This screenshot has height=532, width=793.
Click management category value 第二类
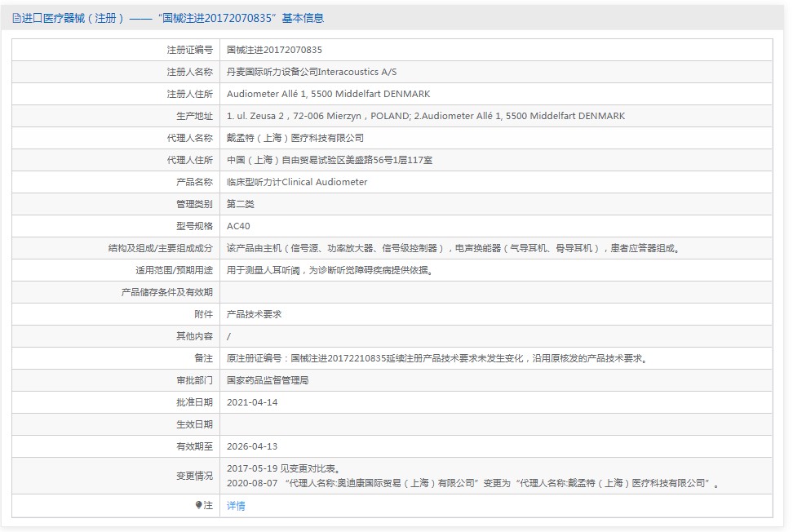tap(241, 204)
